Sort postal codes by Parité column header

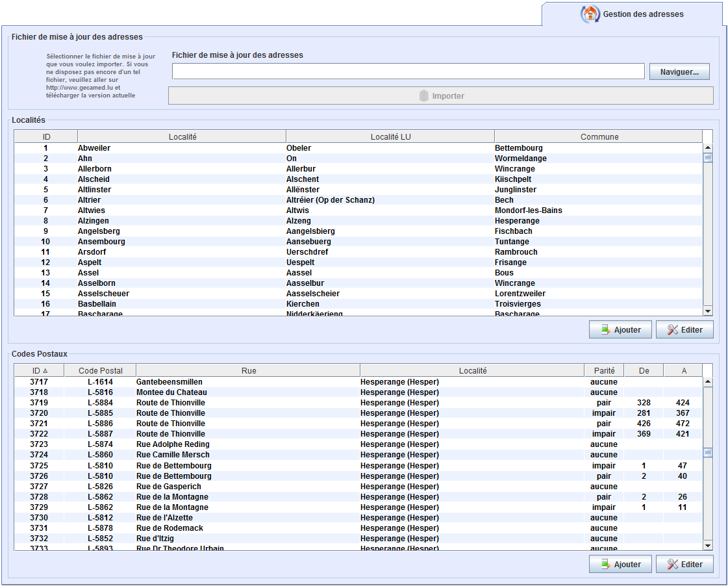click(x=603, y=371)
